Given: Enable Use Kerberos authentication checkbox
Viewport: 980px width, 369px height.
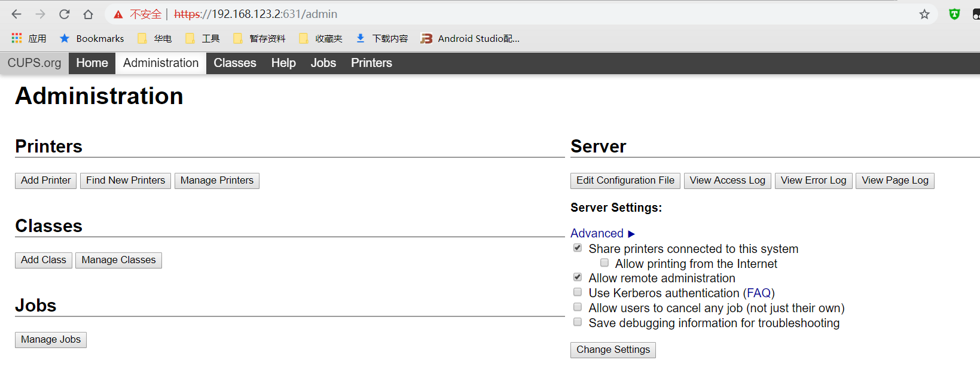Looking at the screenshot, I should click(578, 292).
